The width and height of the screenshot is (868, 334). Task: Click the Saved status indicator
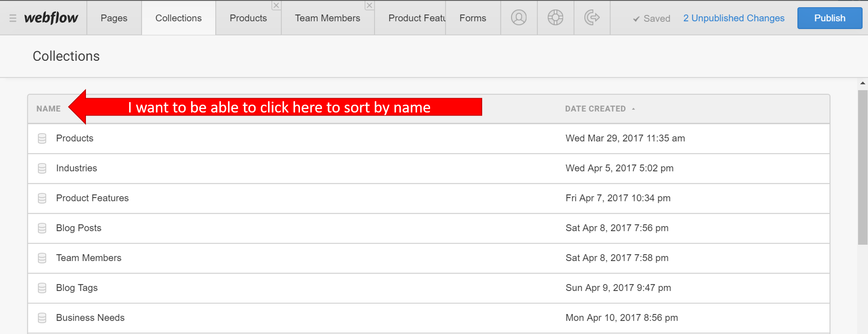click(651, 19)
